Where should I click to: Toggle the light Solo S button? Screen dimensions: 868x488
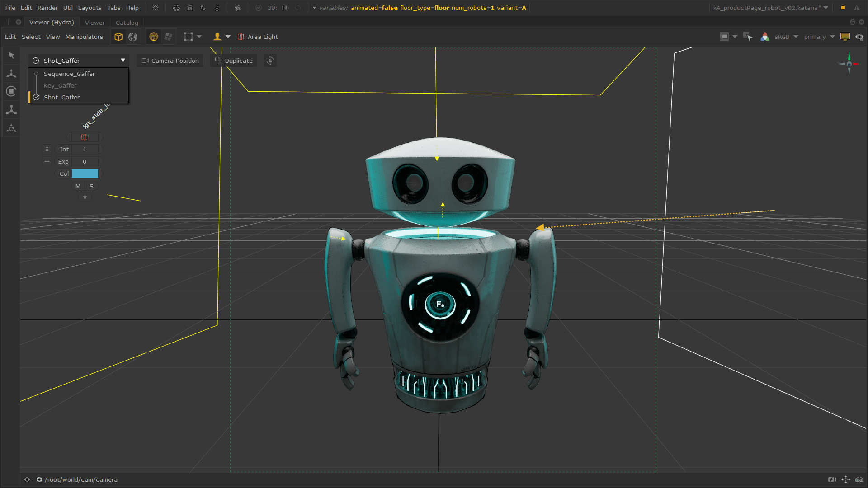click(x=91, y=186)
